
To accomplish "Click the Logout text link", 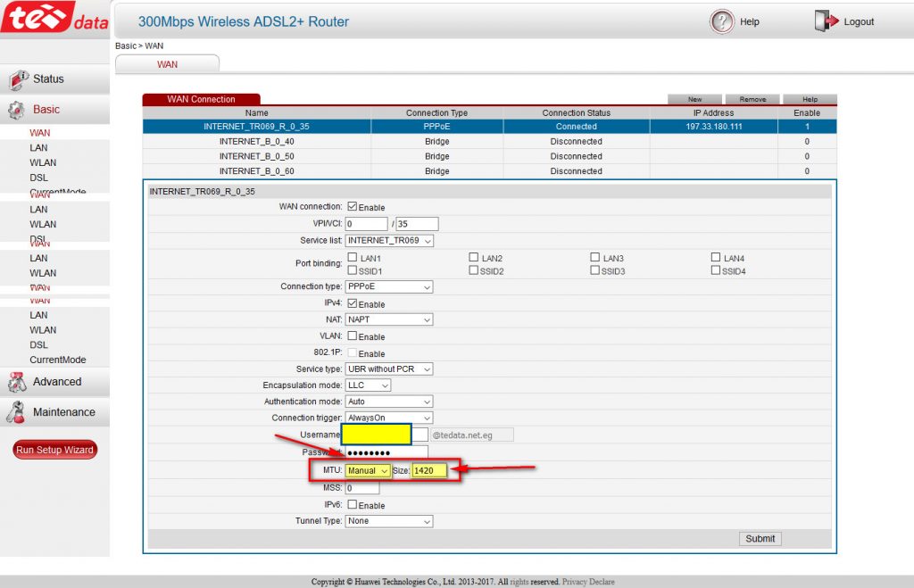I will 859,21.
